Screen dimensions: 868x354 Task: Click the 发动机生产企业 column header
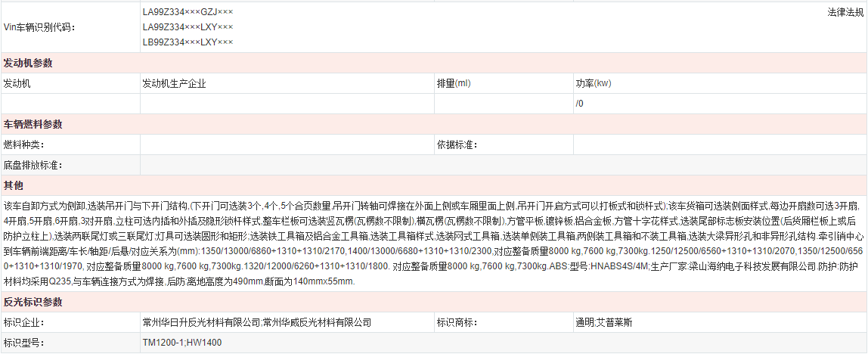point(174,83)
